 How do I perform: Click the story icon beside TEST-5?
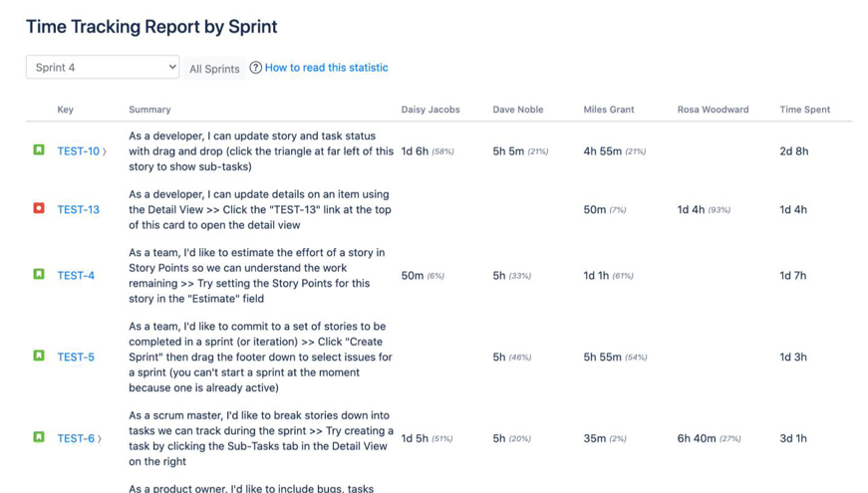pyautogui.click(x=39, y=356)
